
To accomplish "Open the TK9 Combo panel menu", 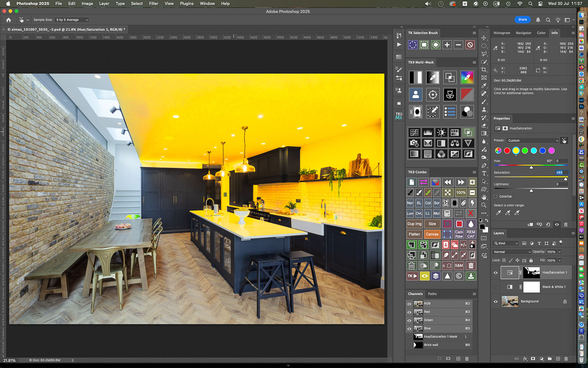I will [x=474, y=172].
